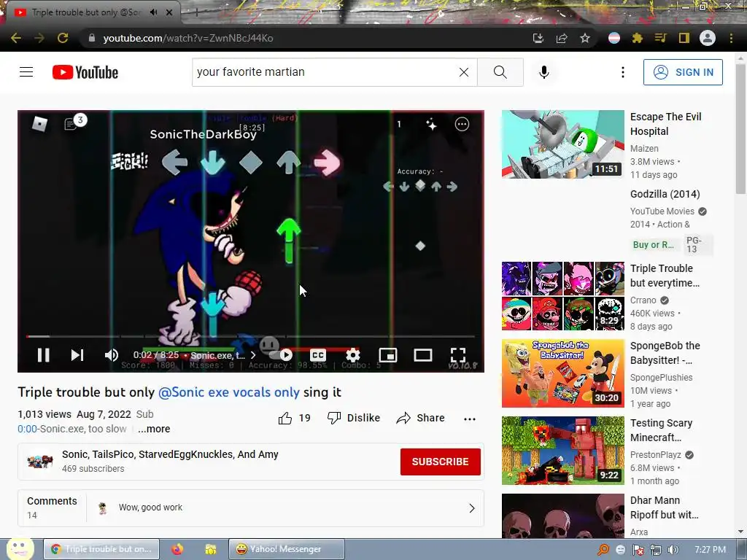Open Escape The Evil Hospital thumbnail
This screenshot has height=560, width=747.
point(562,144)
